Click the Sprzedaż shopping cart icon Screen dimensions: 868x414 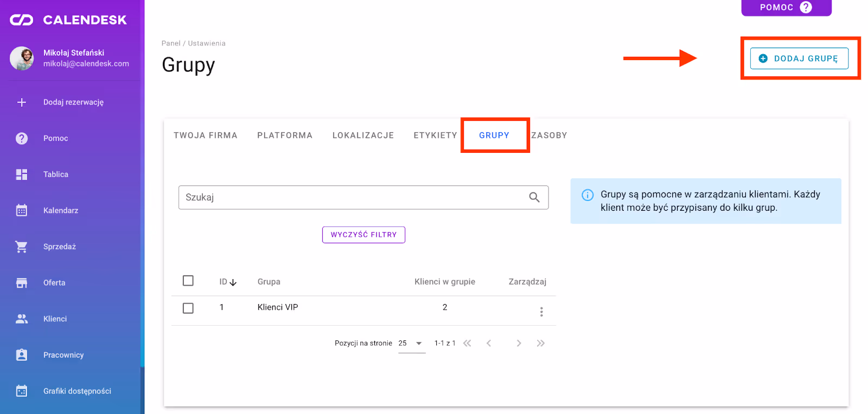[x=22, y=247]
